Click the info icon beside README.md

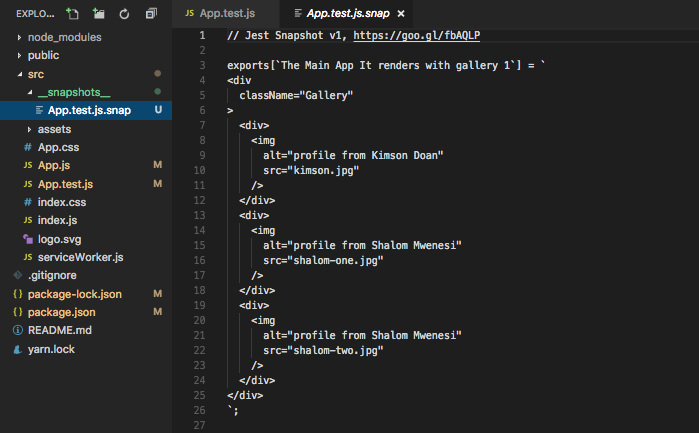(x=18, y=330)
